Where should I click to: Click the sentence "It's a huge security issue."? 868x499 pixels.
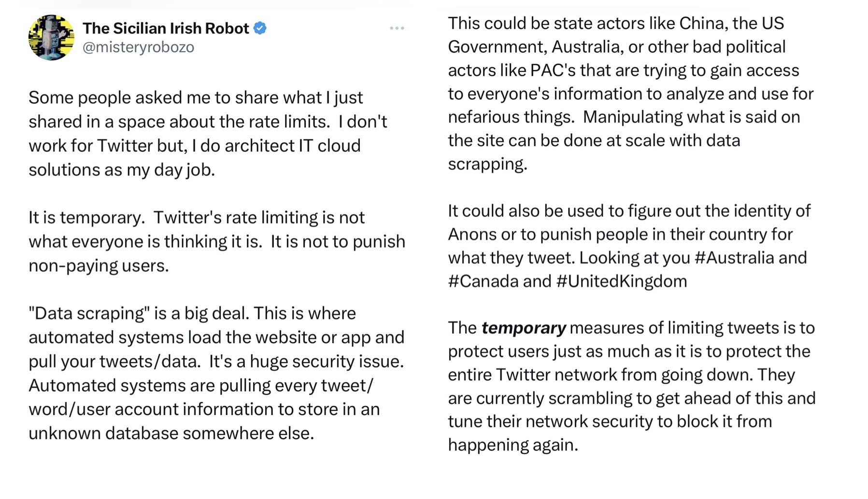click(x=306, y=361)
